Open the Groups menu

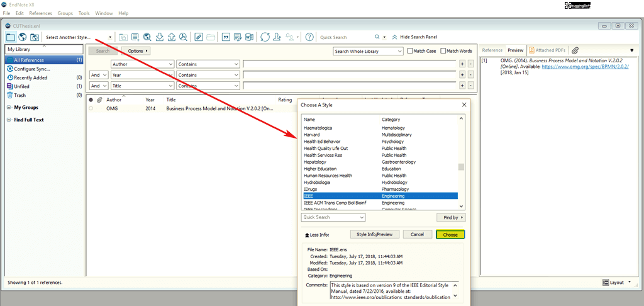point(65,13)
